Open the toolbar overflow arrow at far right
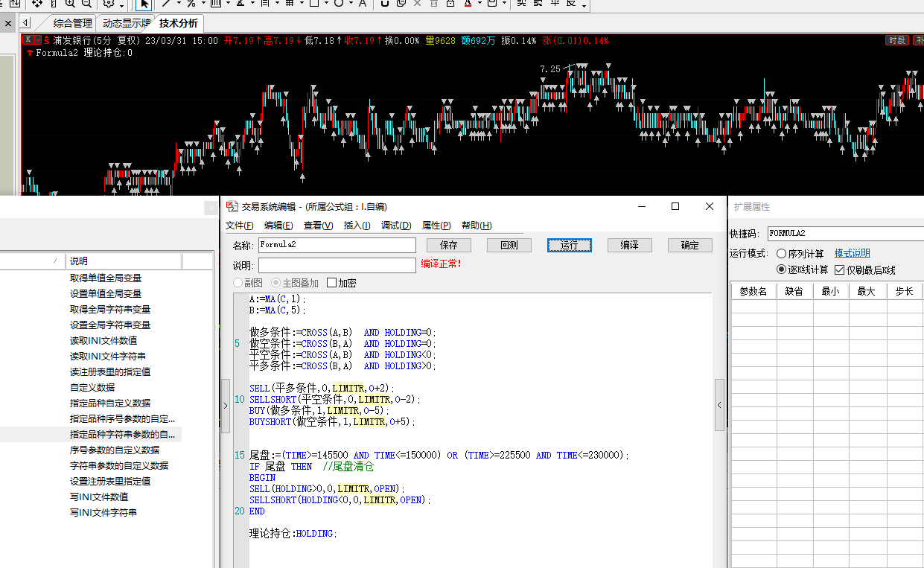 [584, 6]
